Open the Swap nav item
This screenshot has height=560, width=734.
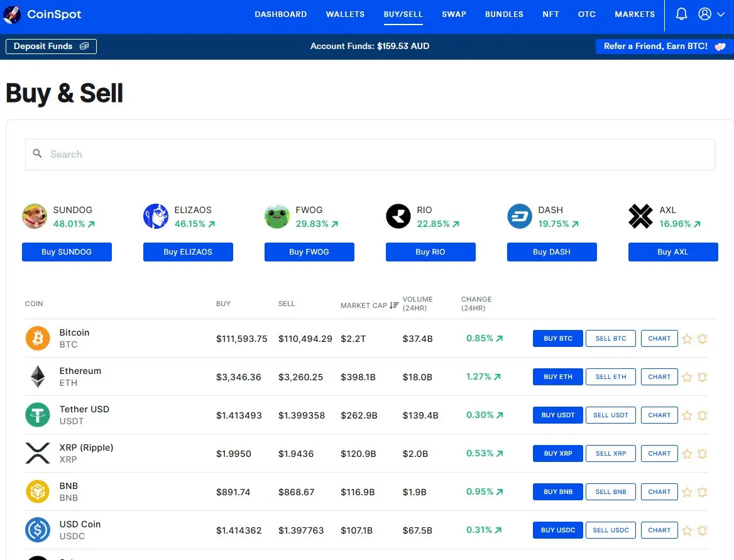click(x=454, y=14)
